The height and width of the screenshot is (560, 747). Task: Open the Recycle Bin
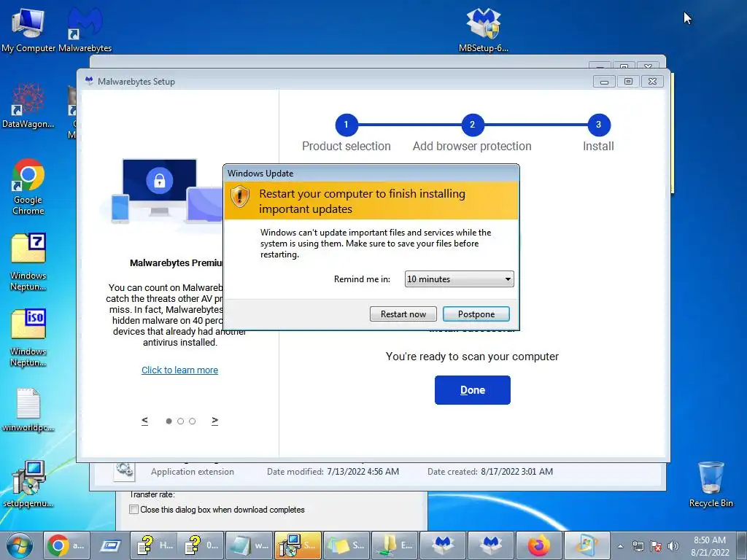[711, 484]
